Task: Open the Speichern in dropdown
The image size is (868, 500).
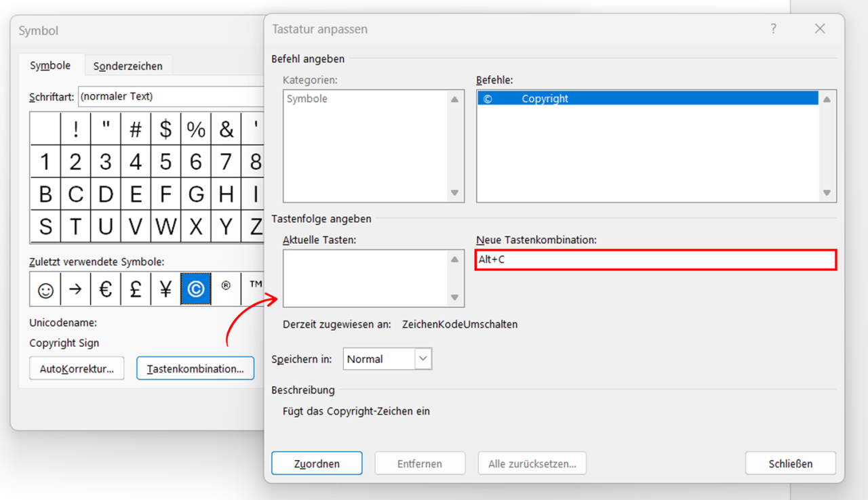Action: (x=424, y=358)
